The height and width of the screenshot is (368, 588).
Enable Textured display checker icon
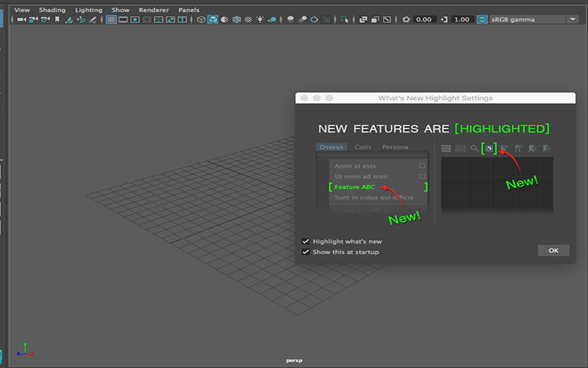coord(248,20)
